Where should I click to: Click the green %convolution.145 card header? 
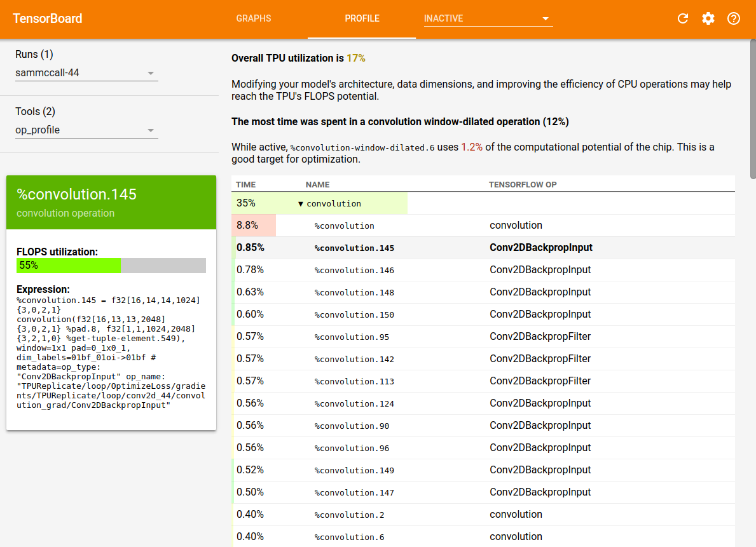click(111, 203)
